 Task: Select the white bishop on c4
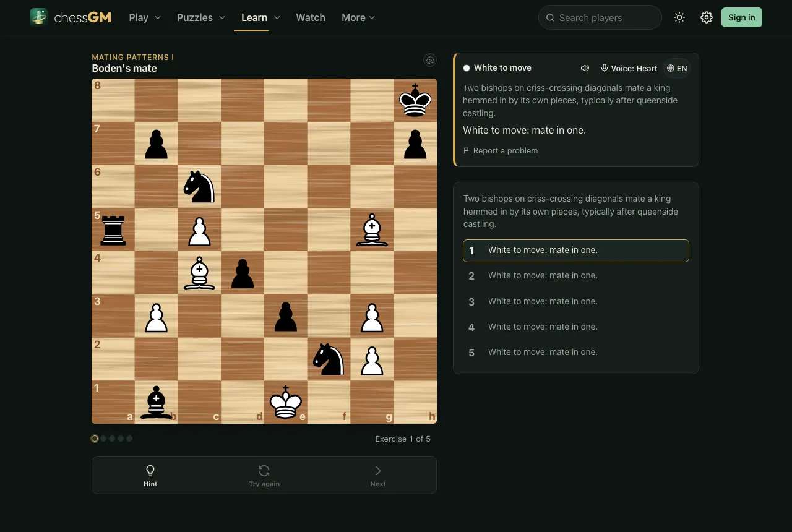pyautogui.click(x=199, y=273)
